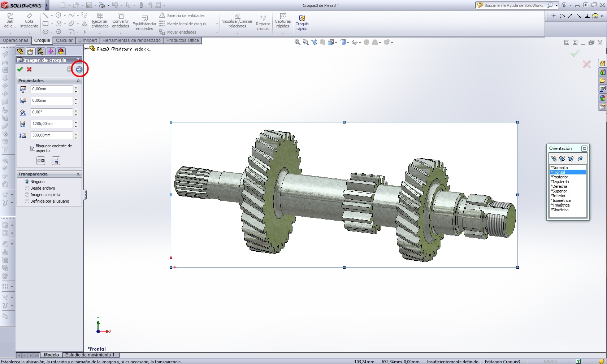This screenshot has width=607, height=364.
Task: Select the Desde archivo transparency option
Action: [27, 188]
